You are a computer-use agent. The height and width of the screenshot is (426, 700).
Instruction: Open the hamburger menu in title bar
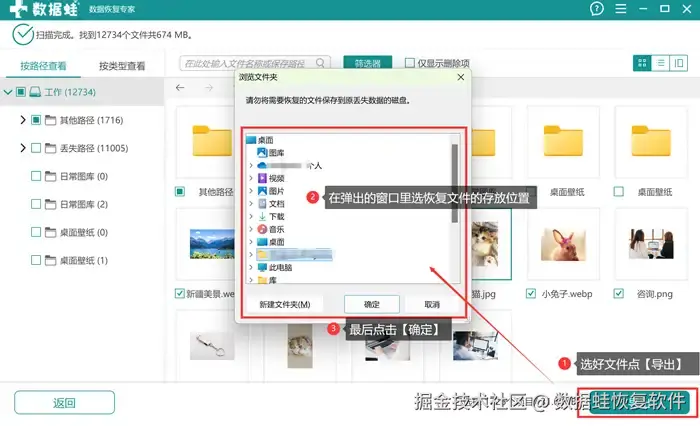pyautogui.click(x=621, y=8)
